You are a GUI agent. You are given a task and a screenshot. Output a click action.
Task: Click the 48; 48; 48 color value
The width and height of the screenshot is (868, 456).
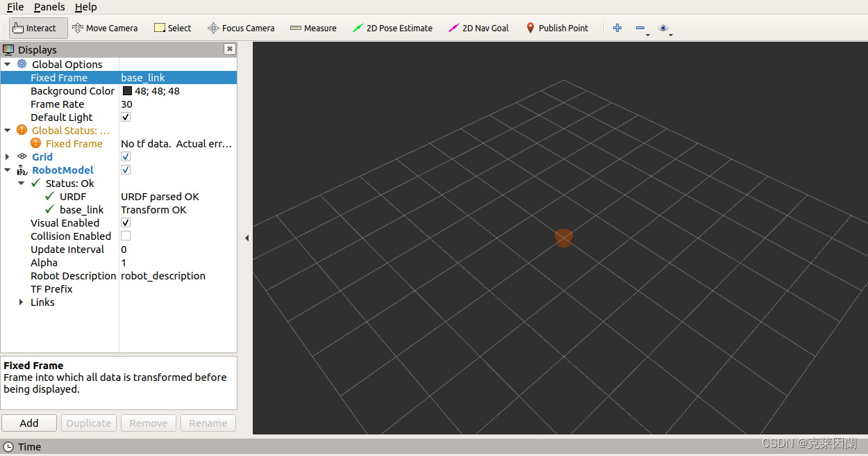[x=157, y=90]
